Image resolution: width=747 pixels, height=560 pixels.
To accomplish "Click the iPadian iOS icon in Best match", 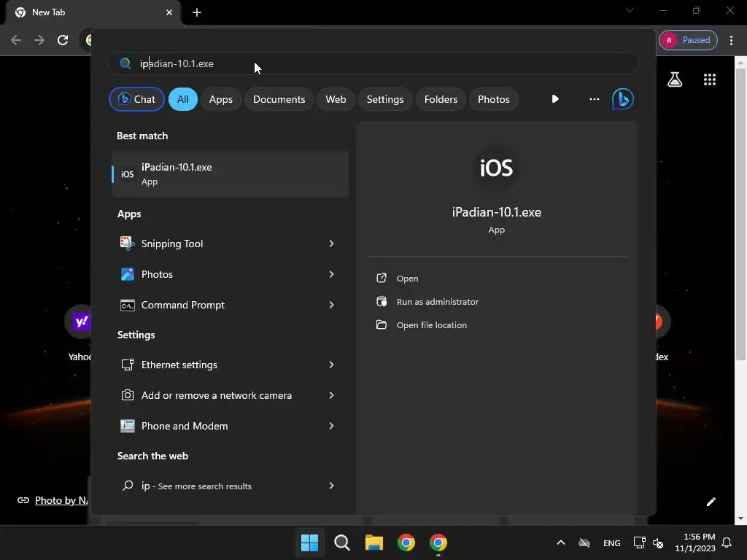I will click(127, 174).
